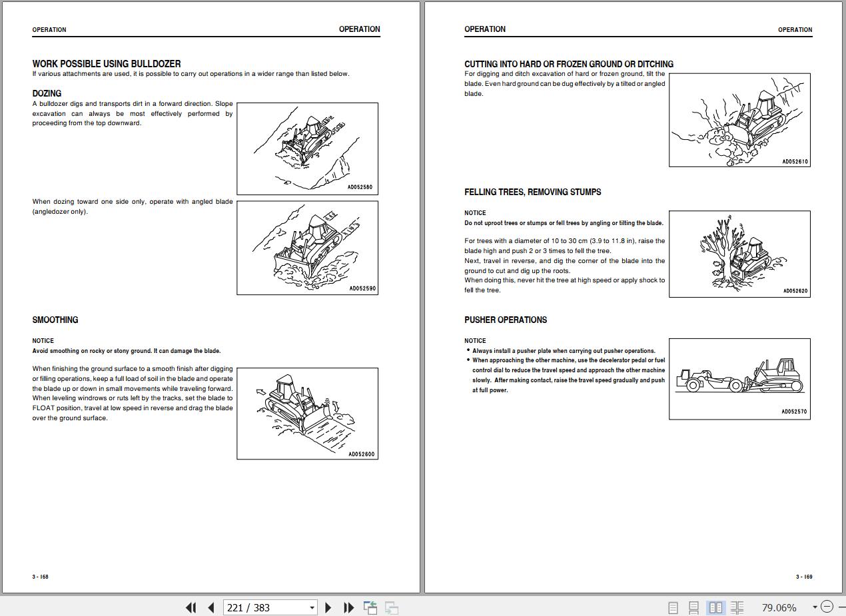Viewport: 846px width, 616px height.
Task: Click the pusher operations illustration AD052570
Action: [739, 378]
